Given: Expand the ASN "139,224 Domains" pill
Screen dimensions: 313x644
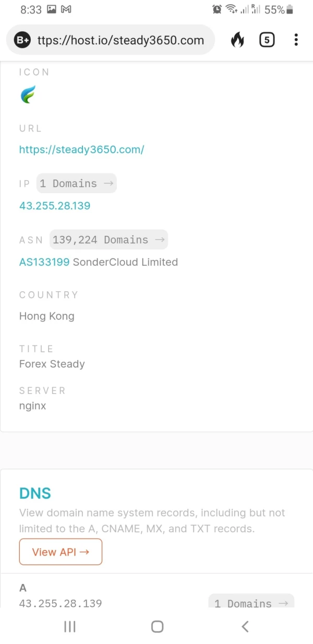Looking at the screenshot, I should [109, 240].
